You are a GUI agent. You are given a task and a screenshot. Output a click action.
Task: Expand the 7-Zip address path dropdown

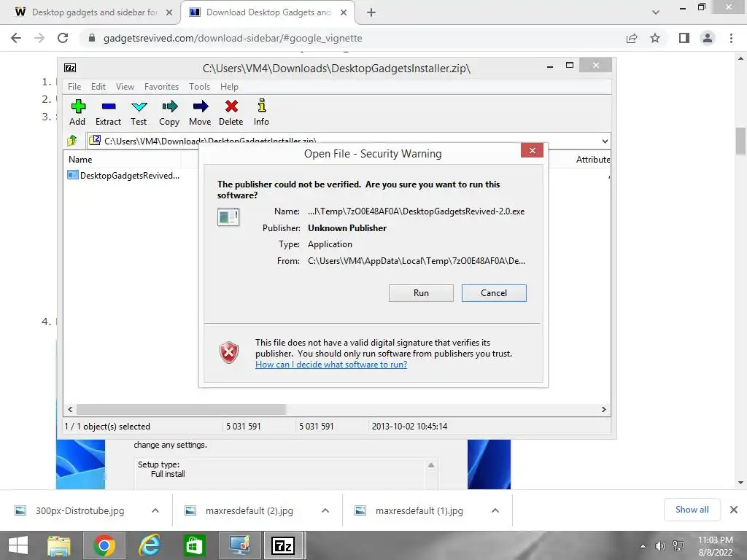[x=605, y=141]
